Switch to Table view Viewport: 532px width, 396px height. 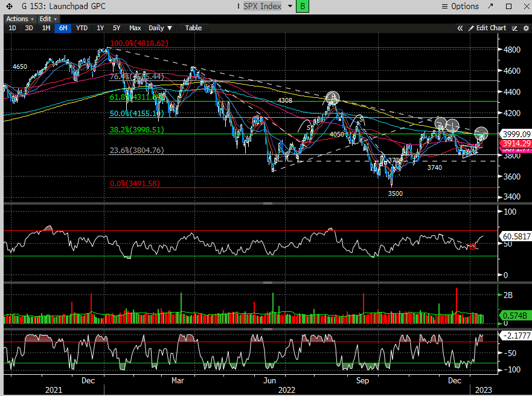click(193, 28)
